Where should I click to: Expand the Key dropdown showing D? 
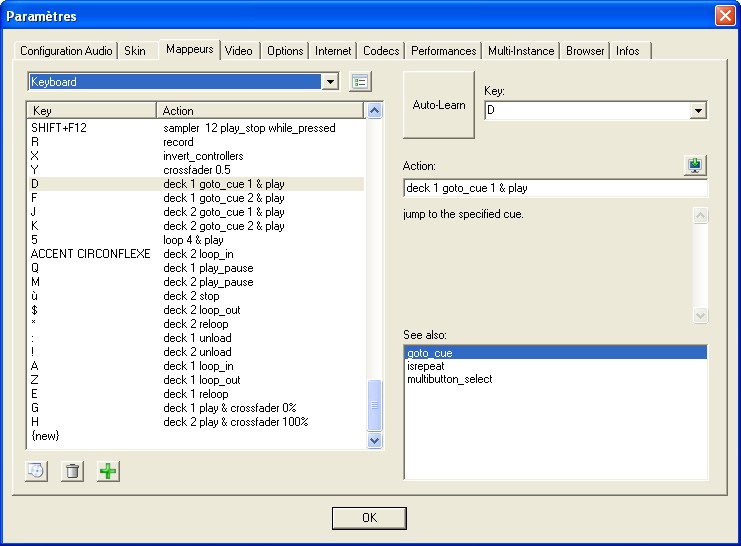coord(698,110)
